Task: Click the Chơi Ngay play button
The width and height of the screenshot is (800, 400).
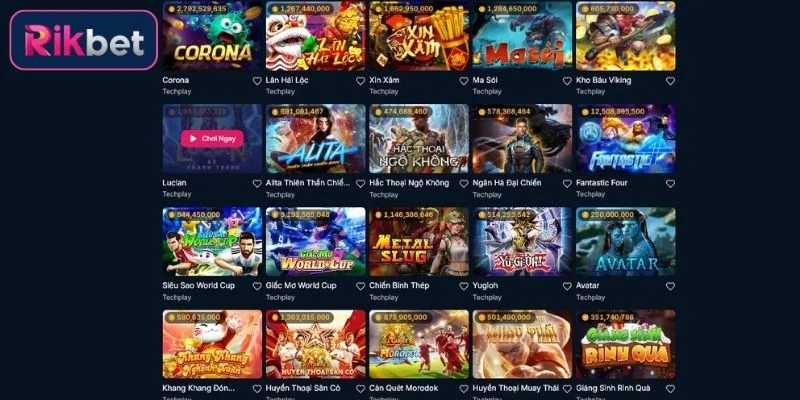Action: [212, 138]
